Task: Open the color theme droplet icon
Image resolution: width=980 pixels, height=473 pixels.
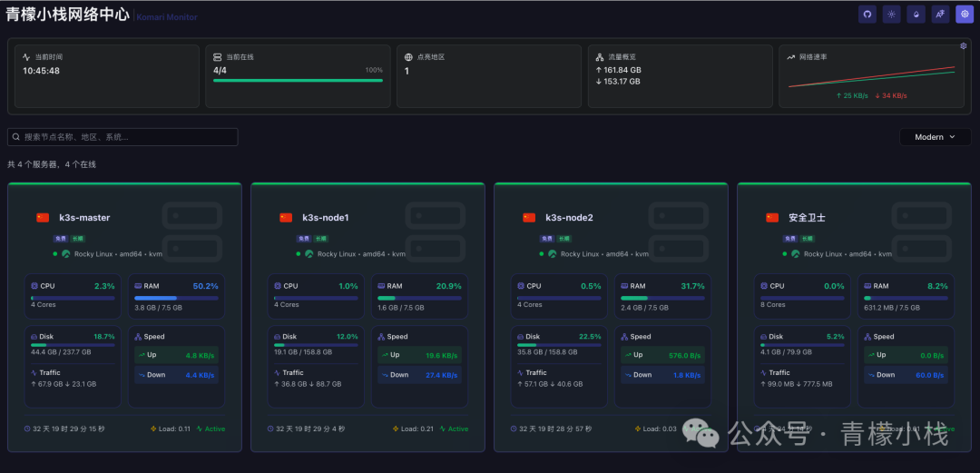Action: (916, 15)
